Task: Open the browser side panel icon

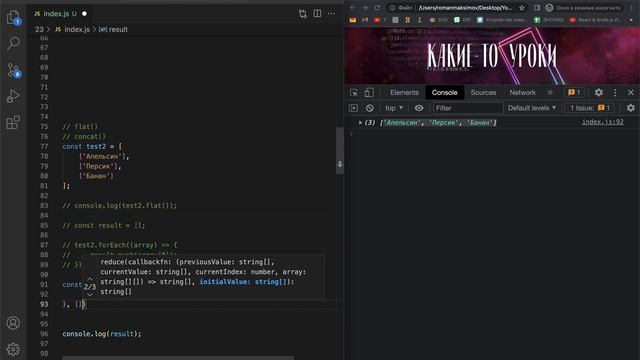Action: [537, 7]
